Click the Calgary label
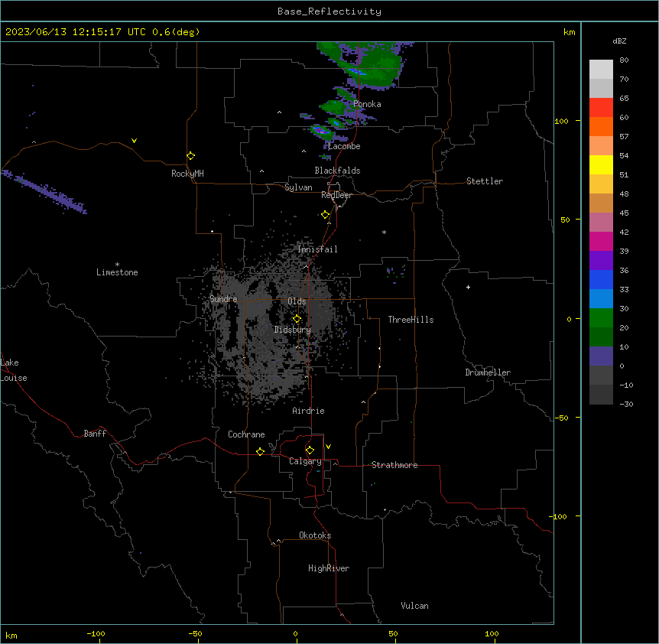Image resolution: width=659 pixels, height=644 pixels. 306,461
